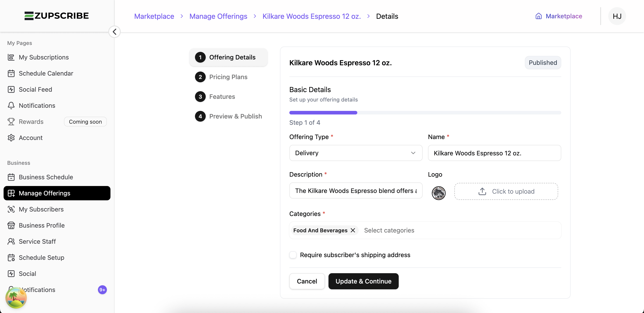Click the step progress bar
Image resolution: width=644 pixels, height=313 pixels.
click(425, 113)
